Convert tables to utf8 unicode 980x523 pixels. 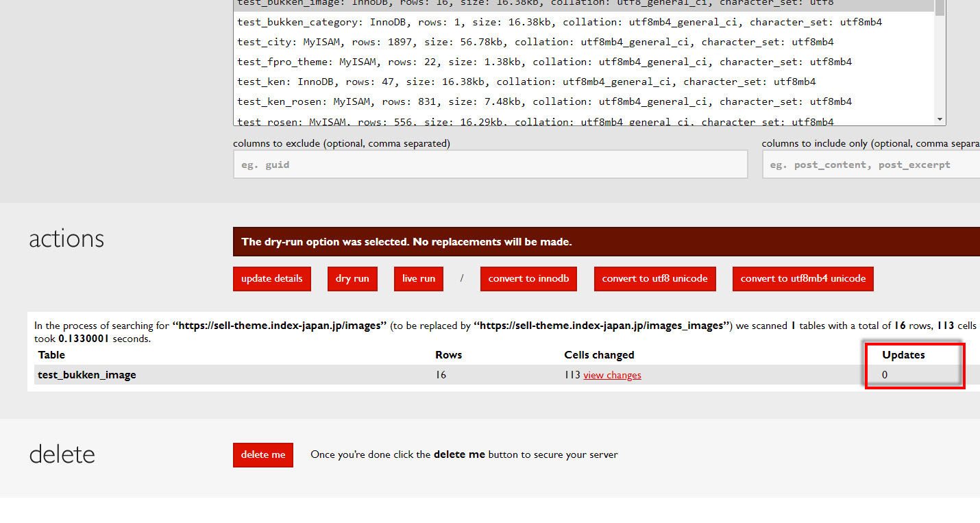pyautogui.click(x=654, y=279)
